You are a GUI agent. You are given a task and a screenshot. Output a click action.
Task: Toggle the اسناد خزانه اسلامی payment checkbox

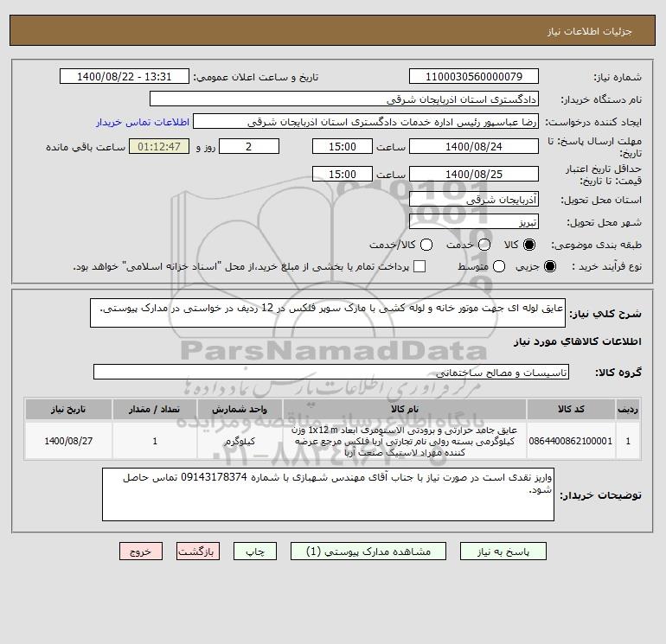(419, 266)
